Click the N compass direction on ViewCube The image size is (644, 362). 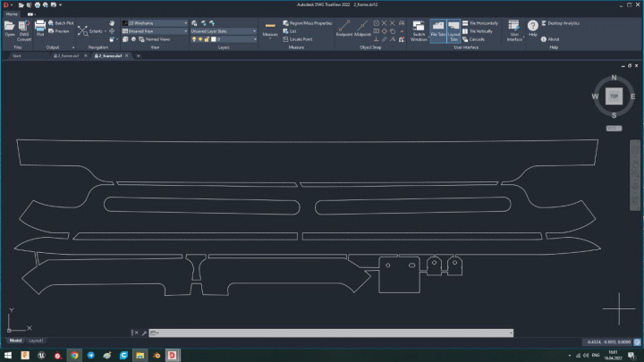[x=614, y=78]
